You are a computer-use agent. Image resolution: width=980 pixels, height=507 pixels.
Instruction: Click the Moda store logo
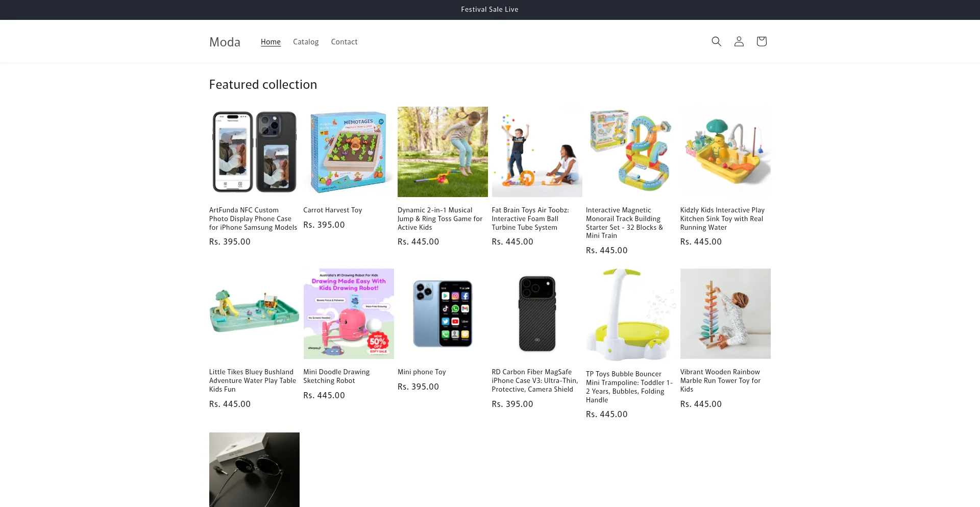[x=225, y=42]
